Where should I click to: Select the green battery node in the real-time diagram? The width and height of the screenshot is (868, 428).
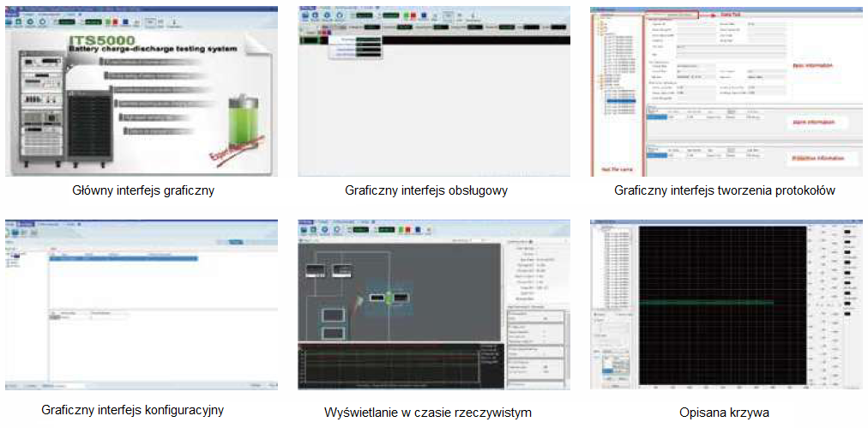[388, 298]
